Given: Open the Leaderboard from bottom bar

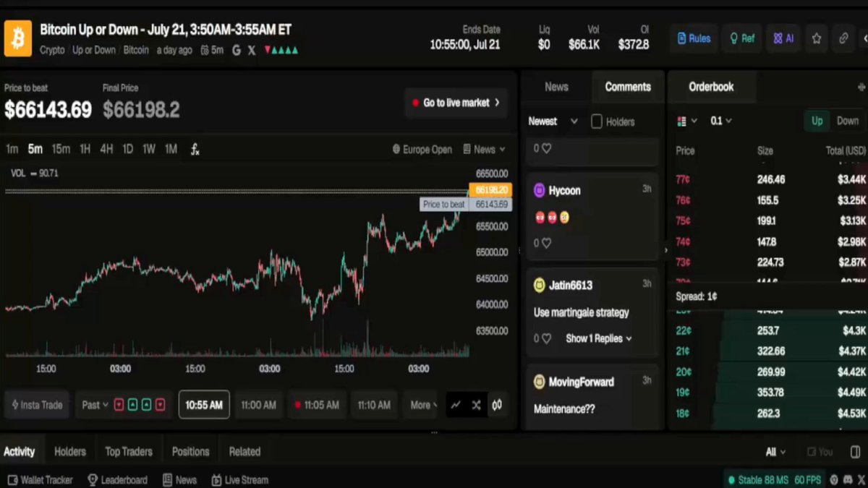Looking at the screenshot, I should pos(117,480).
